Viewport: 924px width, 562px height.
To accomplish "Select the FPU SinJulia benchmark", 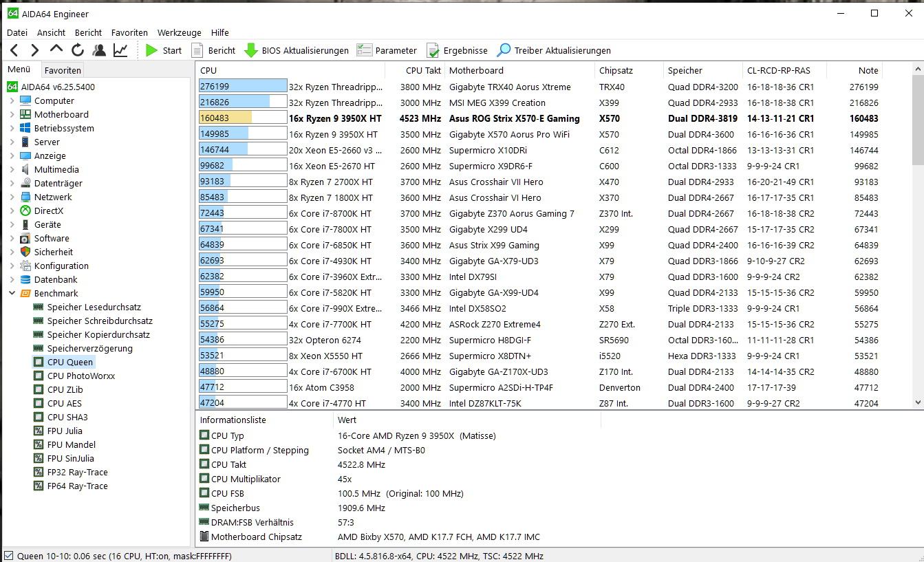I will pyautogui.click(x=64, y=458).
